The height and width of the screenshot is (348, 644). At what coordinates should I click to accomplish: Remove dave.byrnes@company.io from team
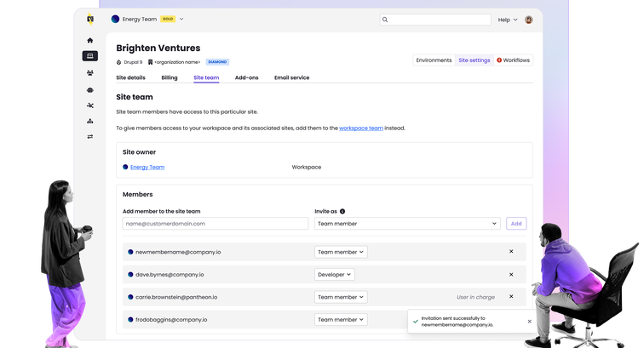[x=511, y=275]
